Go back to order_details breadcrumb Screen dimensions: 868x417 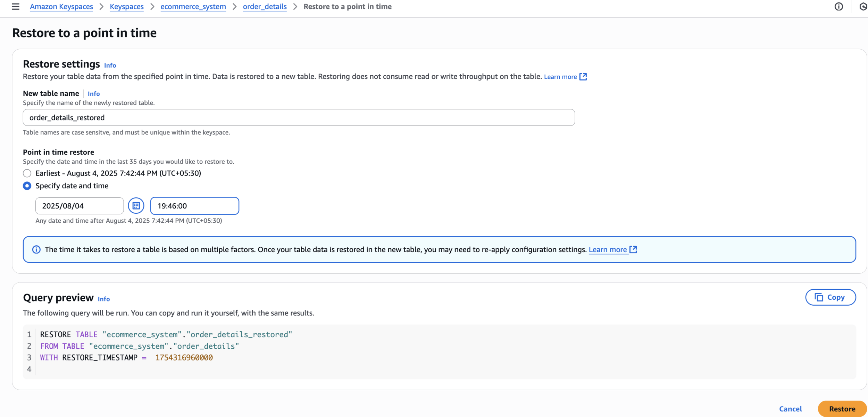pyautogui.click(x=265, y=7)
